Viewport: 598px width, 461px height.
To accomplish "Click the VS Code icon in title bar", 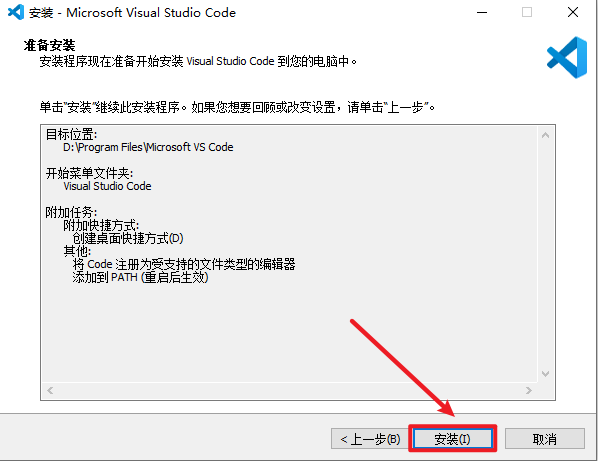I will [16, 12].
